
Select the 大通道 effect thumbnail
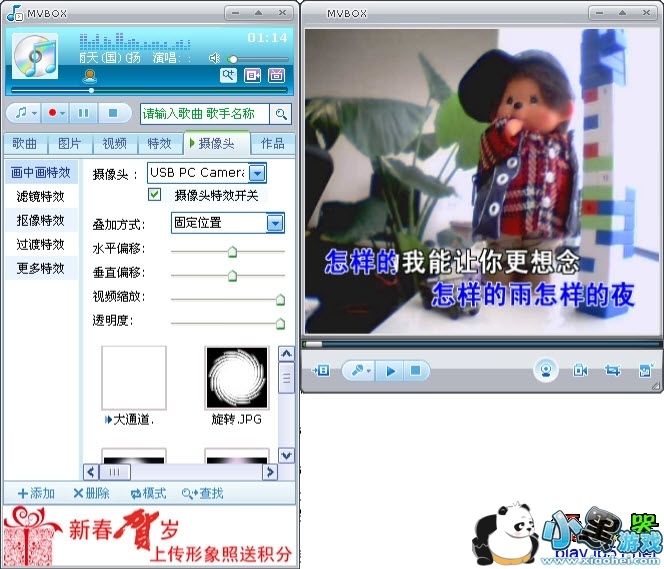click(x=134, y=378)
